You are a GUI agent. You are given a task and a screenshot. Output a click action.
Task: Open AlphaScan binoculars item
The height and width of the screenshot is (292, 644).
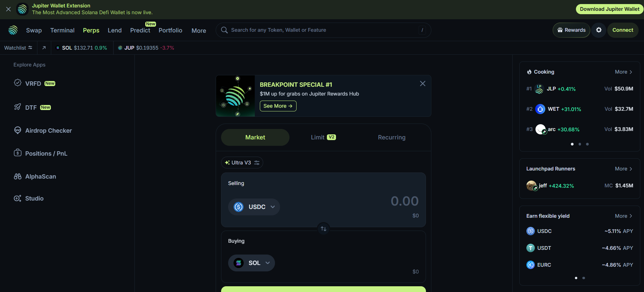pyautogui.click(x=40, y=177)
